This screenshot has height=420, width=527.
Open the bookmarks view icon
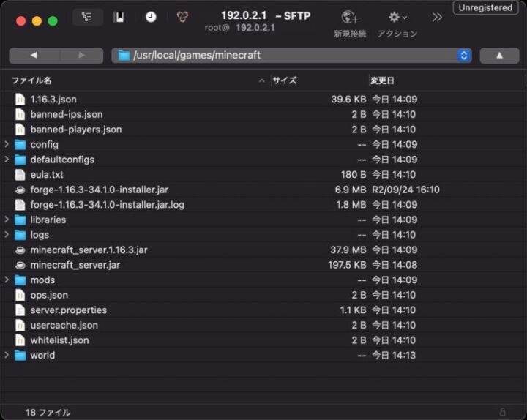[x=119, y=17]
